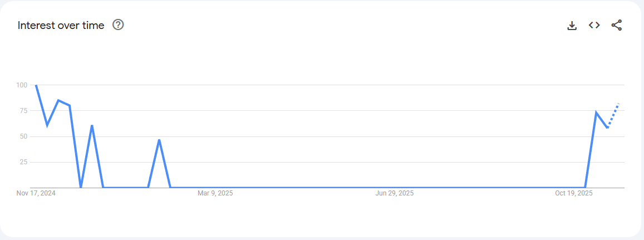The image size is (644, 240).
Task: Select the Jun 29, 2025 date label
Action: click(x=395, y=193)
